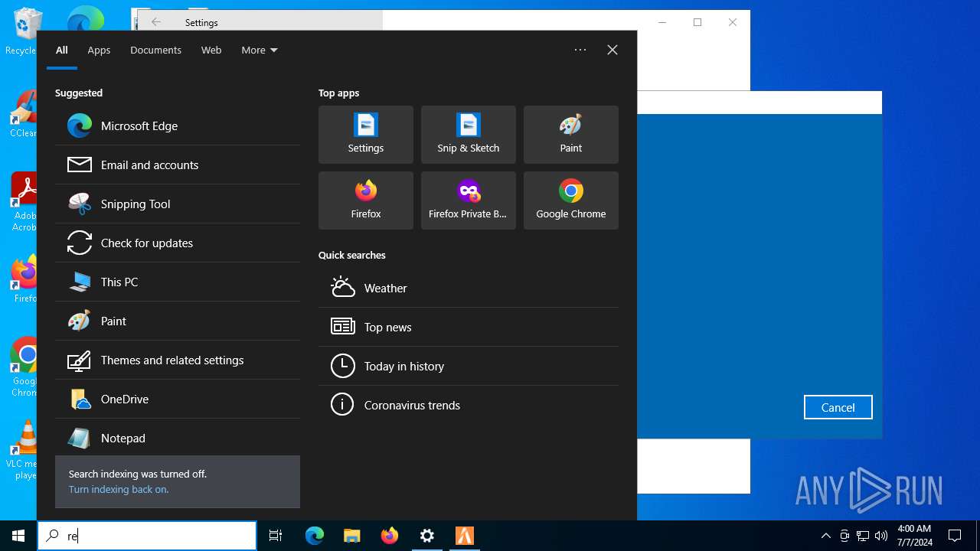Open Firefox Private Browsing tile

pos(469,201)
